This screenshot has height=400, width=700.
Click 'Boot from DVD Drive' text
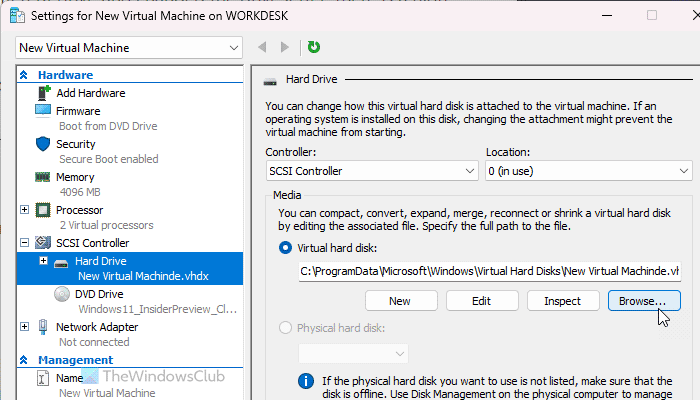108,126
